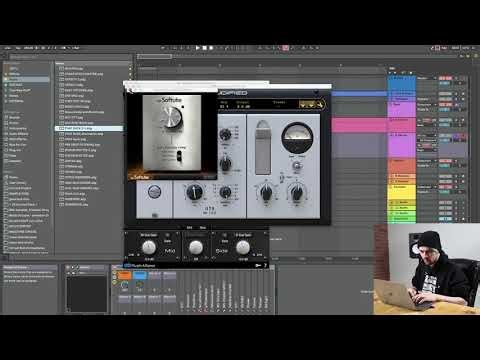The image size is (480, 360).
Task: Click the center white knob of the mid/side device
Action: [x=196, y=247]
